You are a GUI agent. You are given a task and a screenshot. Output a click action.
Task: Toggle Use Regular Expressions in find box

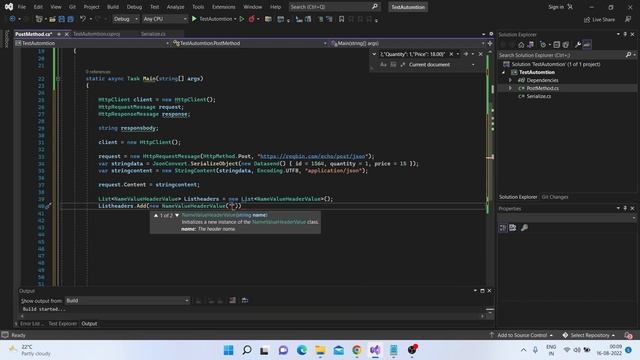402,64
